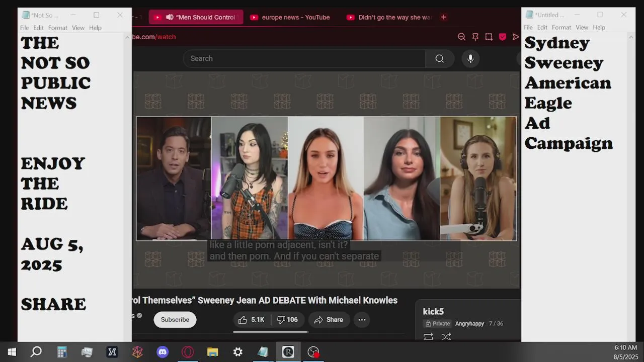Open the Discord taskbar icon
The image size is (644, 362).
click(163, 352)
